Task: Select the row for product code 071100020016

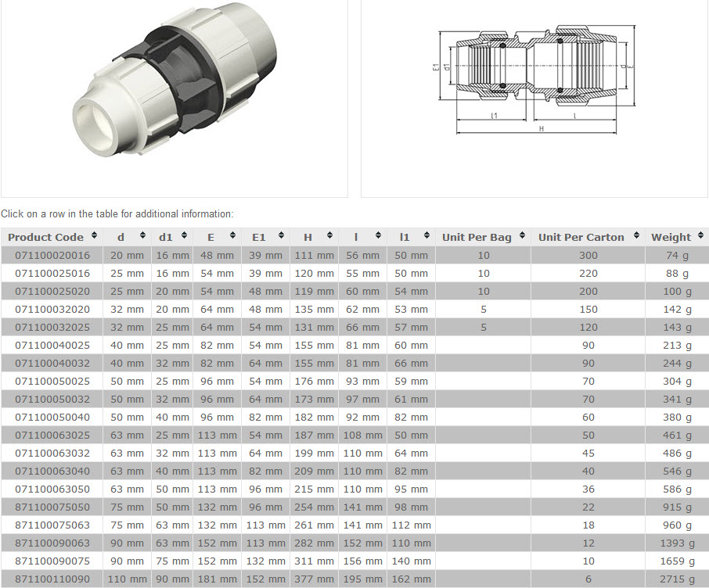Action: click(x=49, y=256)
